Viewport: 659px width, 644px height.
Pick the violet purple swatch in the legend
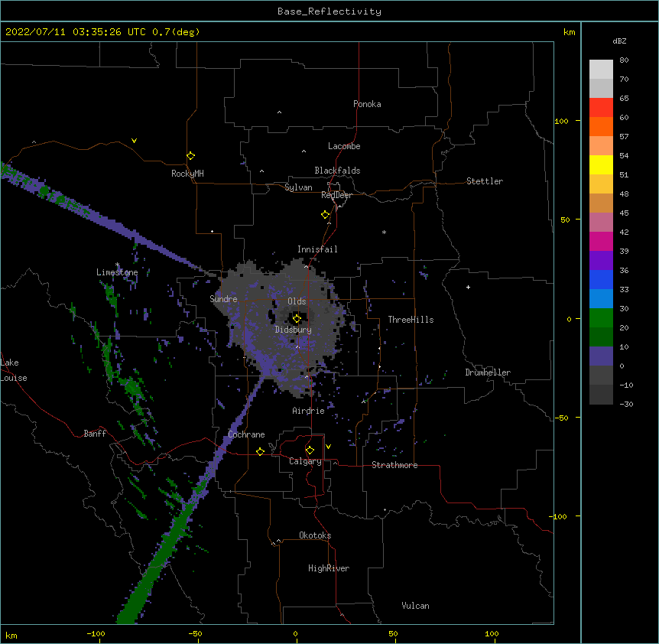(601, 261)
